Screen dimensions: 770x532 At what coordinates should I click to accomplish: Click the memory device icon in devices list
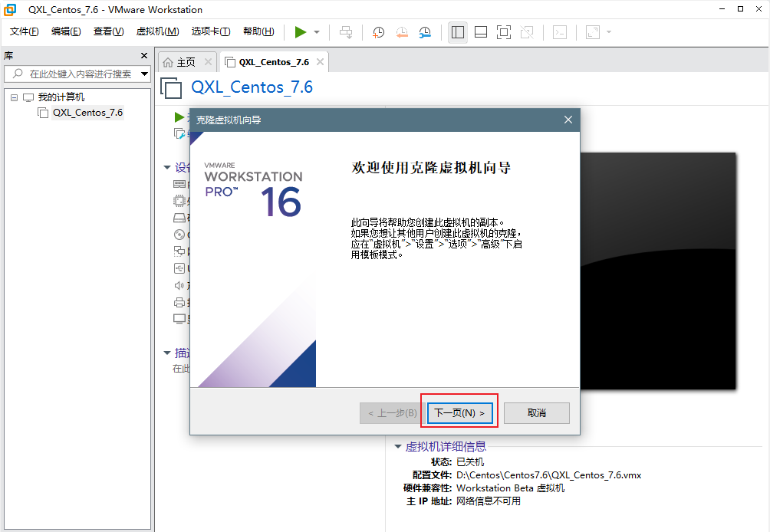[179, 184]
